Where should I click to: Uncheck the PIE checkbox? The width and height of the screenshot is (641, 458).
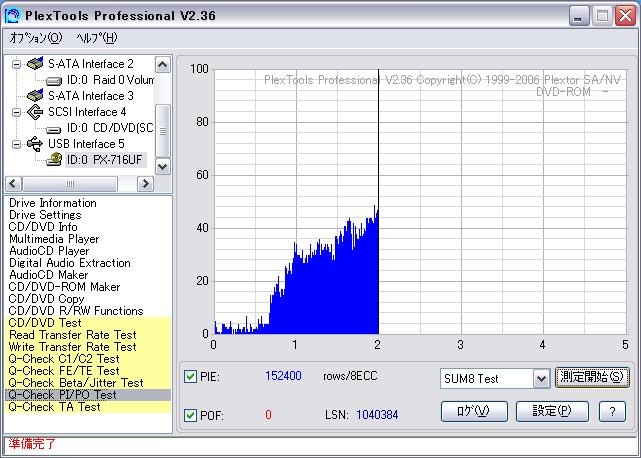[191, 377]
